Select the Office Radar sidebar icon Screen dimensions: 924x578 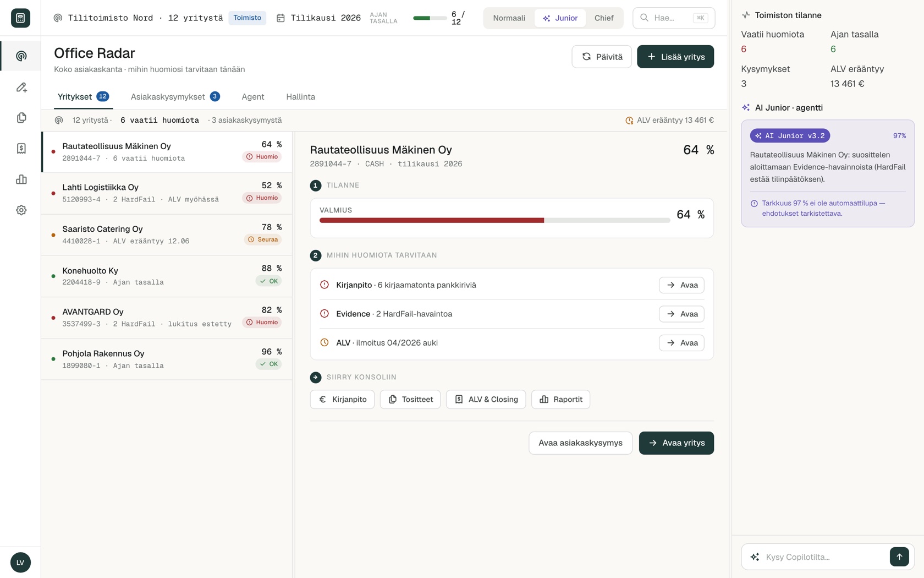[x=21, y=56]
